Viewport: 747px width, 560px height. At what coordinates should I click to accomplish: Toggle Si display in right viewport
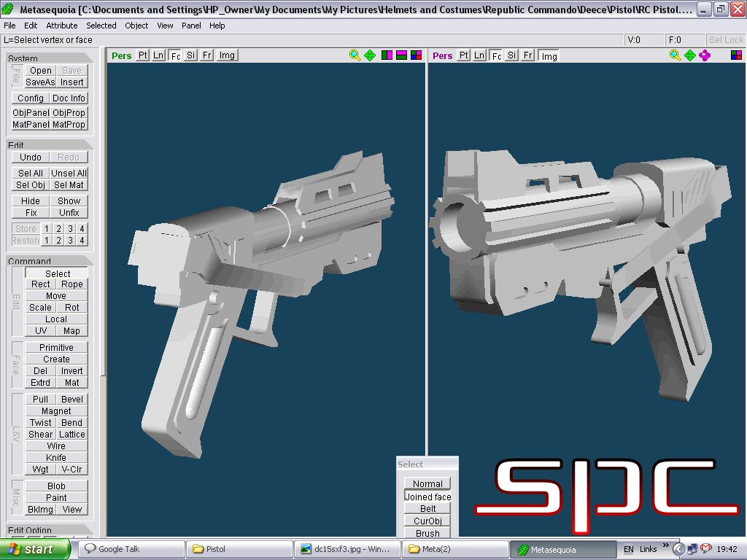[511, 55]
